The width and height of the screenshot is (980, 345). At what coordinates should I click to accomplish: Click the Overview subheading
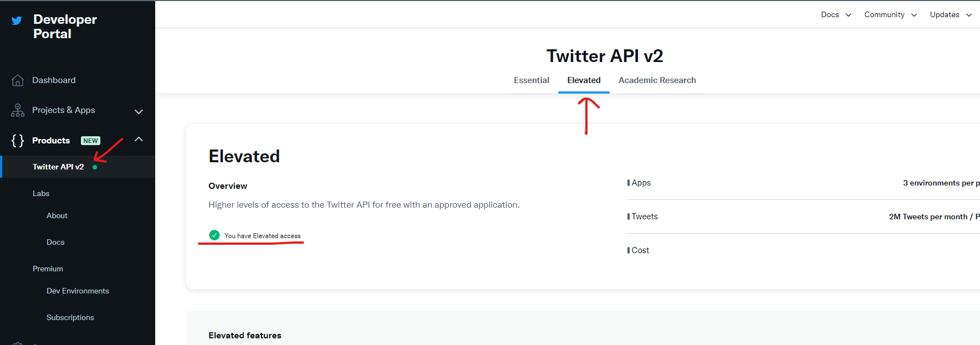click(228, 186)
